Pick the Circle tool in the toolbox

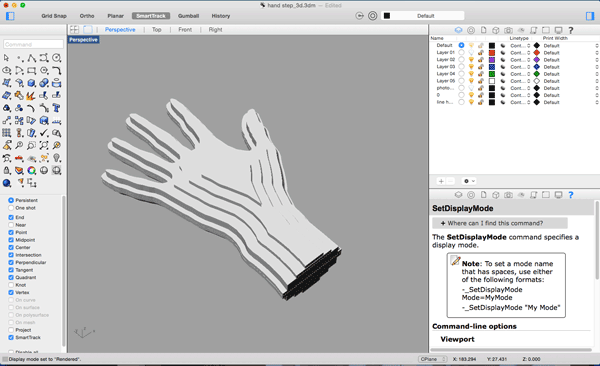[x=57, y=58]
